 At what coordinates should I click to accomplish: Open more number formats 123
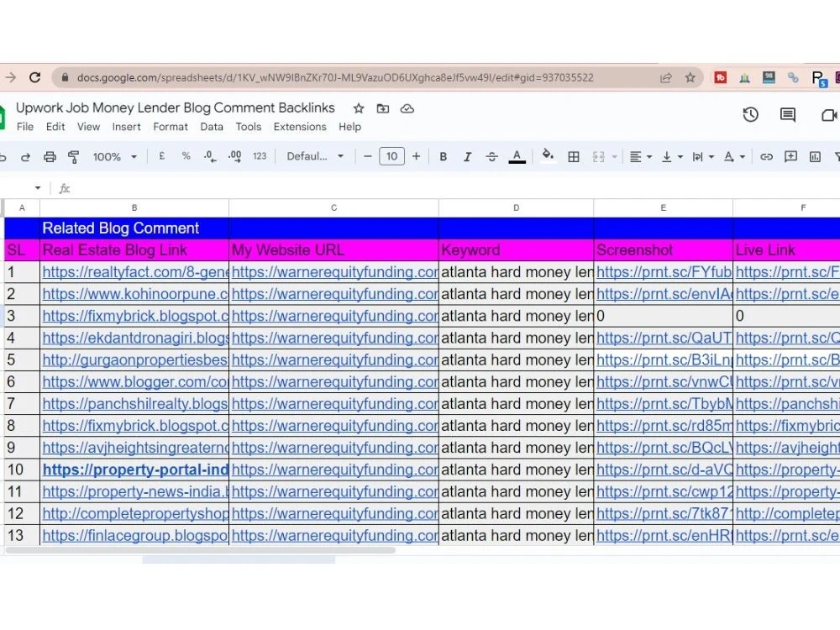(x=260, y=156)
